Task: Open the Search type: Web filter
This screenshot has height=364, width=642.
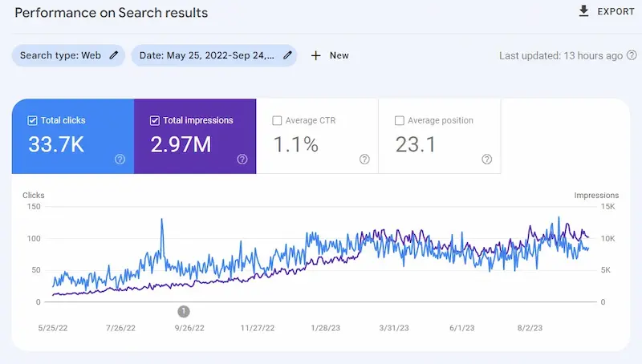Action: pyautogui.click(x=59, y=55)
